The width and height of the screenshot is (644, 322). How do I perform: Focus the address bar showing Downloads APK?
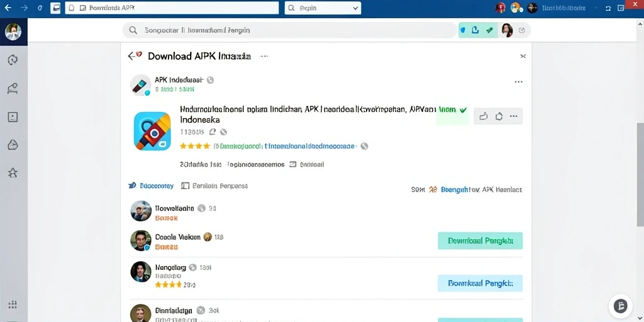click(x=172, y=8)
